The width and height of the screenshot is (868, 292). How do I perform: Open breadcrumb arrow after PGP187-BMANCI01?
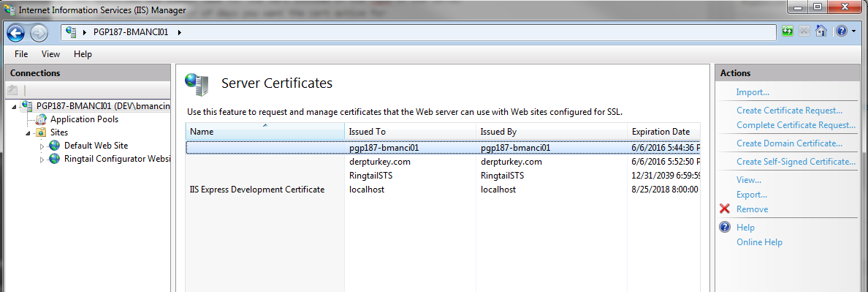179,32
